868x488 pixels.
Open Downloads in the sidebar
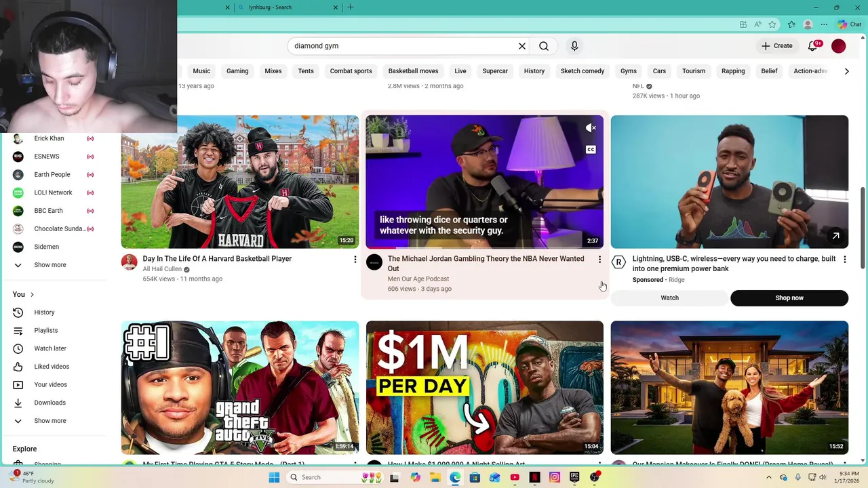54,403
